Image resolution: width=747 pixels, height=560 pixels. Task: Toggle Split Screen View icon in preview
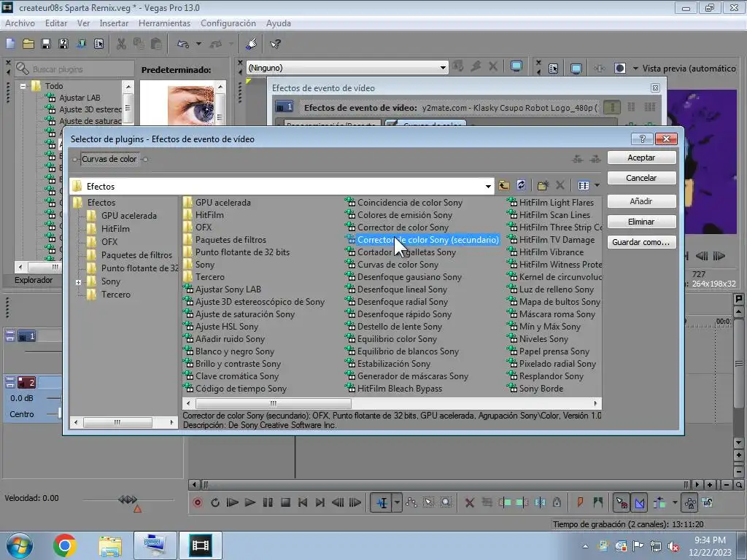[620, 69]
